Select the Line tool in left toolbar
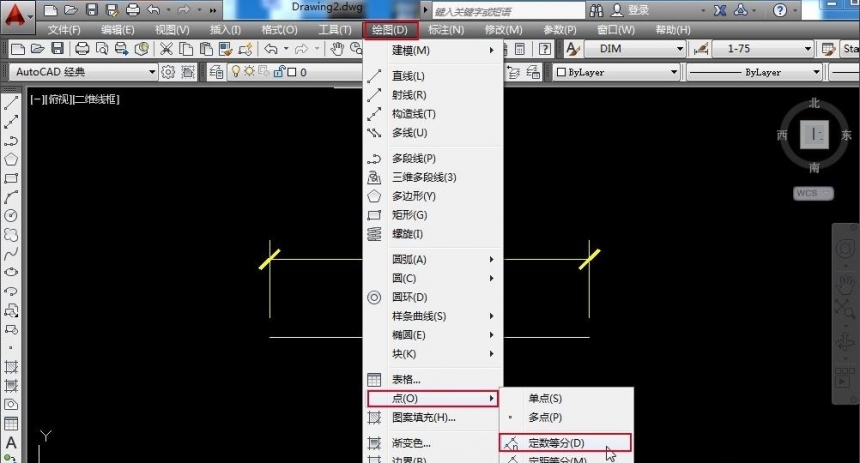 click(x=11, y=103)
